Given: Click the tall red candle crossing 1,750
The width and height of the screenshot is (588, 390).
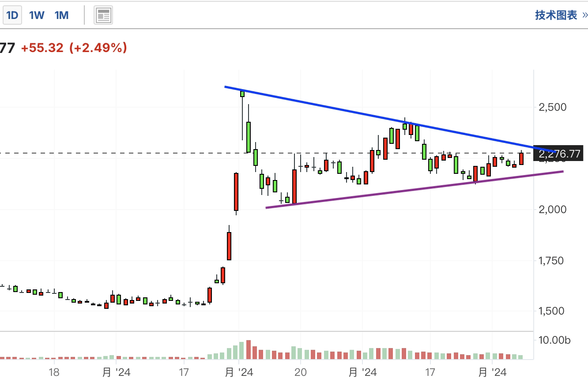Looking at the screenshot, I should 229,246.
